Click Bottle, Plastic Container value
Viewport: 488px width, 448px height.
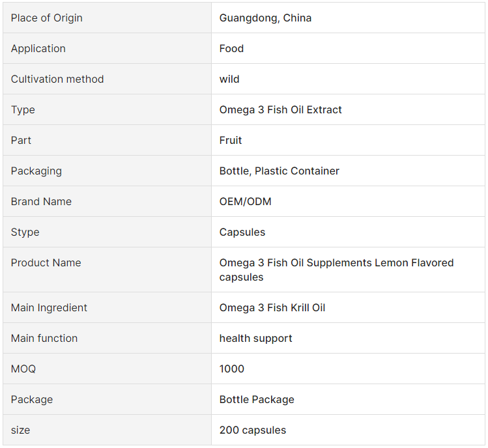tap(279, 171)
